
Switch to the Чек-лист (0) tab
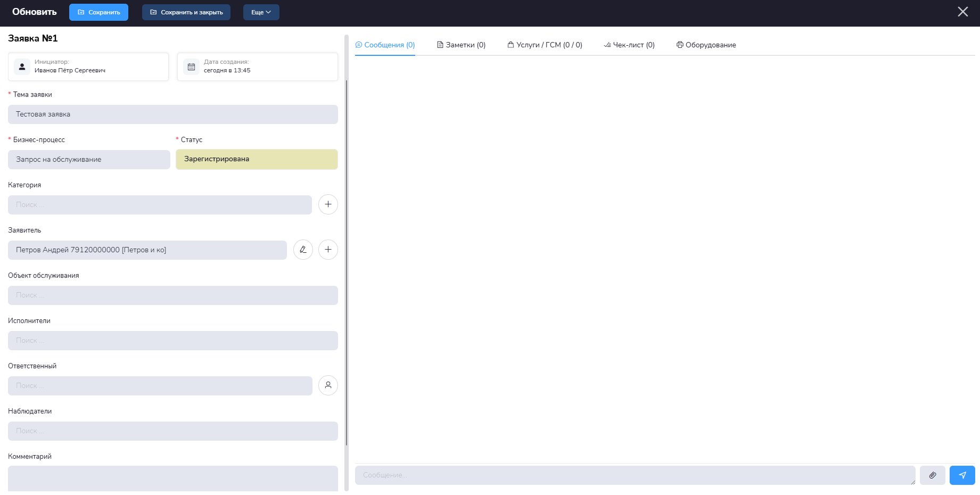[629, 45]
